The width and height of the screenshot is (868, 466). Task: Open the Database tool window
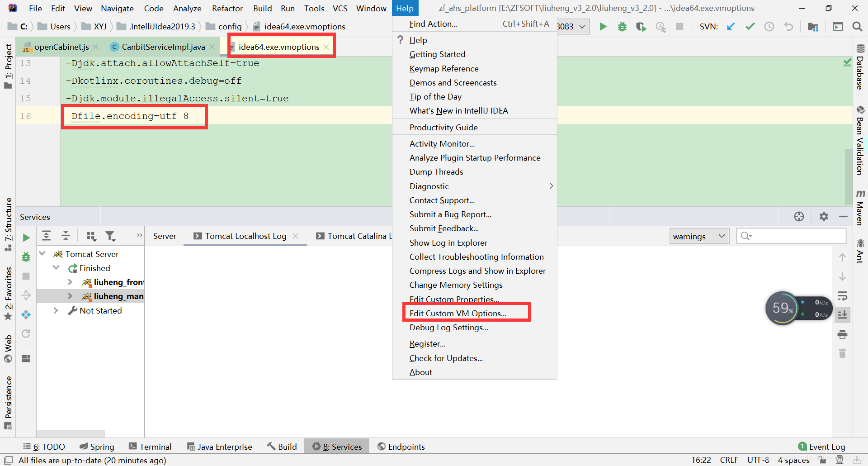tap(860, 67)
